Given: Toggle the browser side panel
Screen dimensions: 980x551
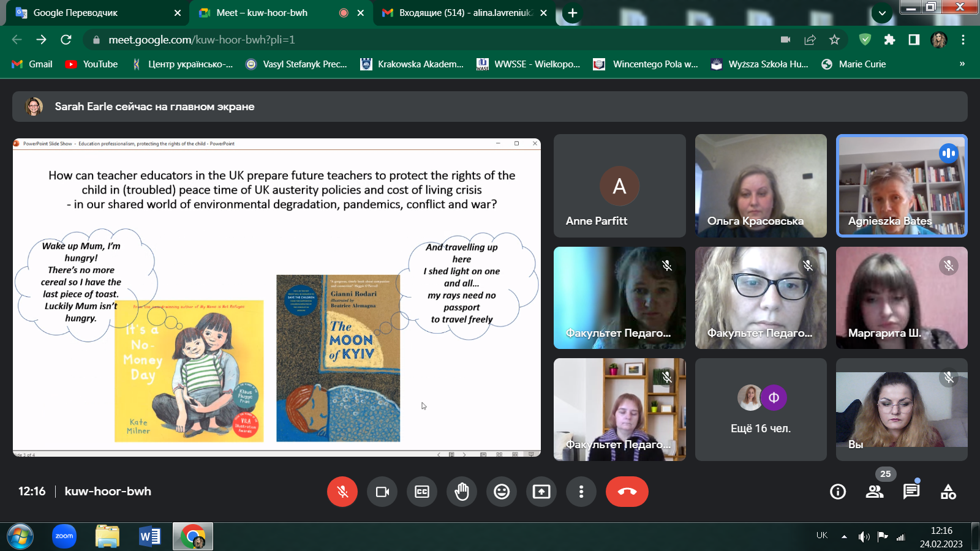Looking at the screenshot, I should click(x=914, y=40).
